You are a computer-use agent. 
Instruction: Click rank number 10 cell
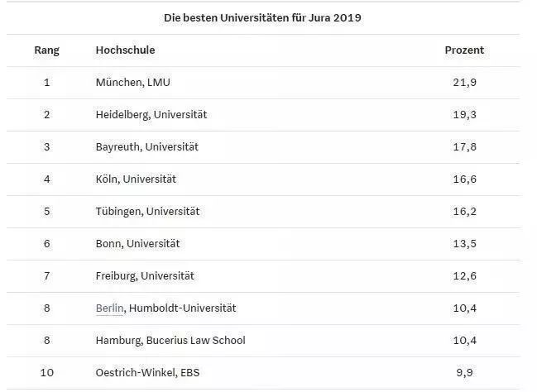pos(47,372)
